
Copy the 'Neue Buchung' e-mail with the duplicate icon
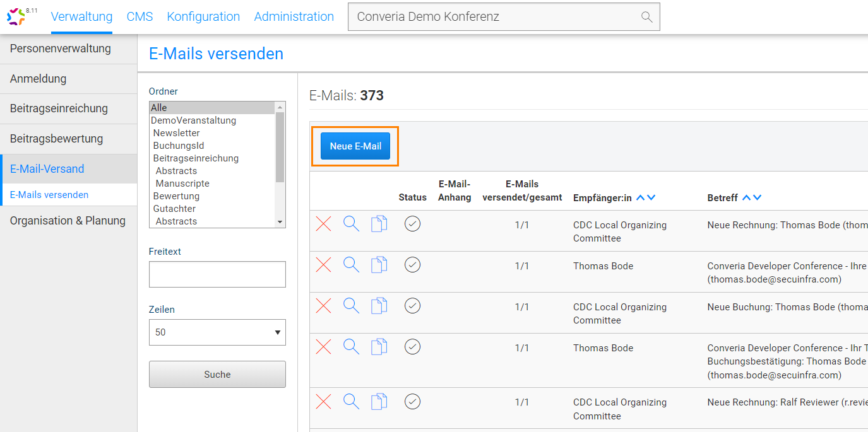point(379,306)
